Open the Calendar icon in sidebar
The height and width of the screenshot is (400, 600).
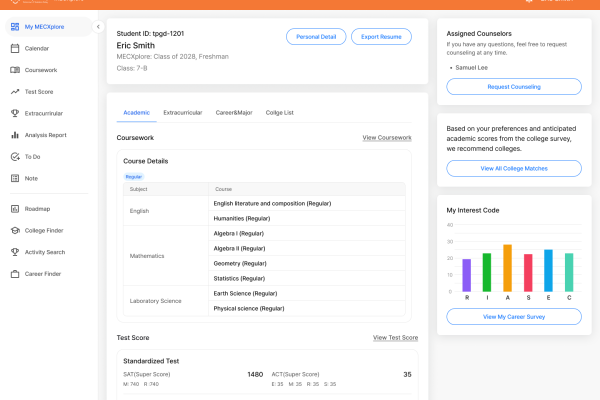tap(15, 48)
